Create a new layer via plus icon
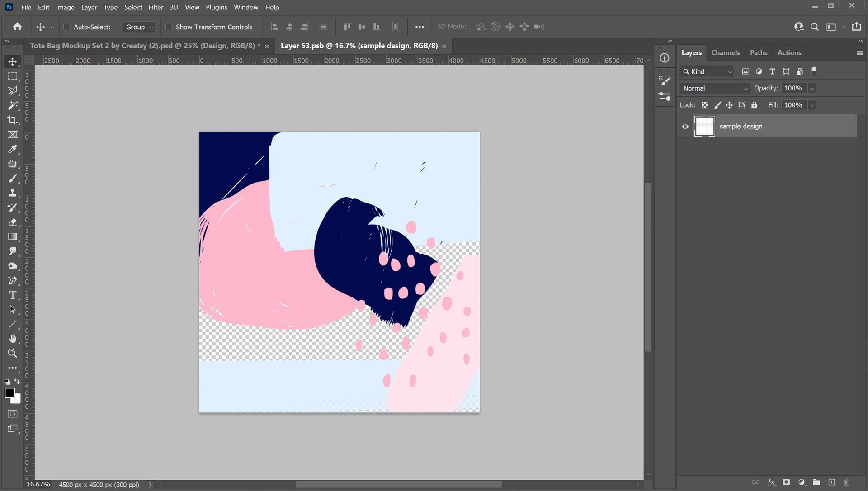Viewport: 868px width, 491px height. tap(831, 482)
